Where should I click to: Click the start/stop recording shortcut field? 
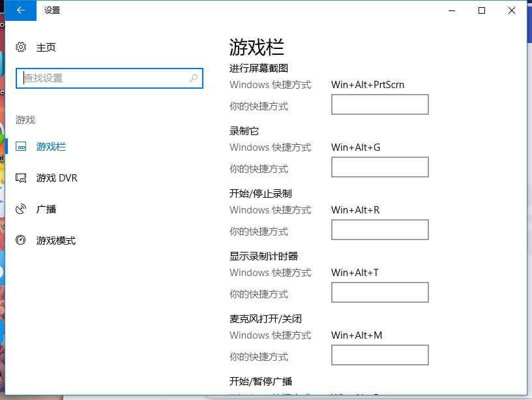coord(379,230)
